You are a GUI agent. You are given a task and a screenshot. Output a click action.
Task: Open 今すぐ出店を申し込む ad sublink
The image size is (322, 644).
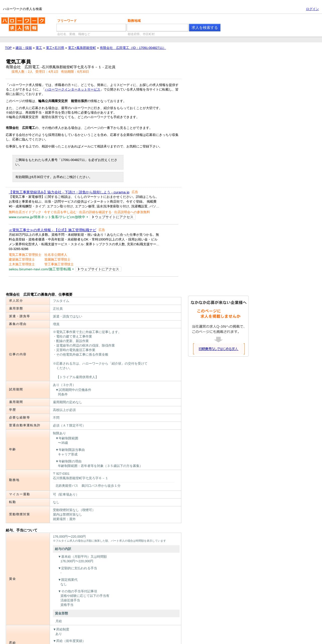point(60,212)
